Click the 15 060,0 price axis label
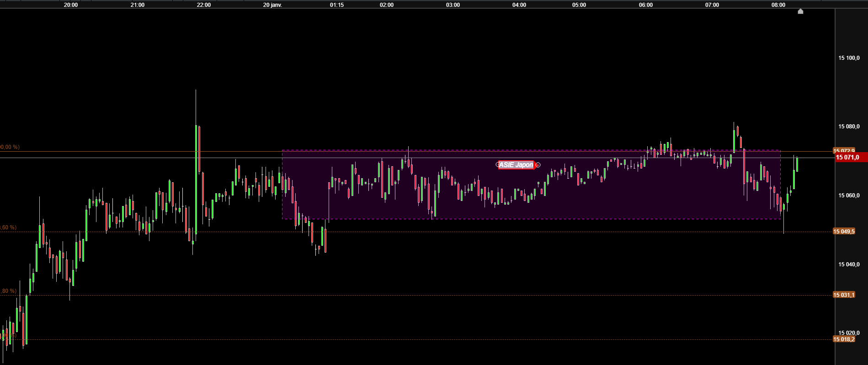This screenshot has width=868, height=365. [849, 196]
